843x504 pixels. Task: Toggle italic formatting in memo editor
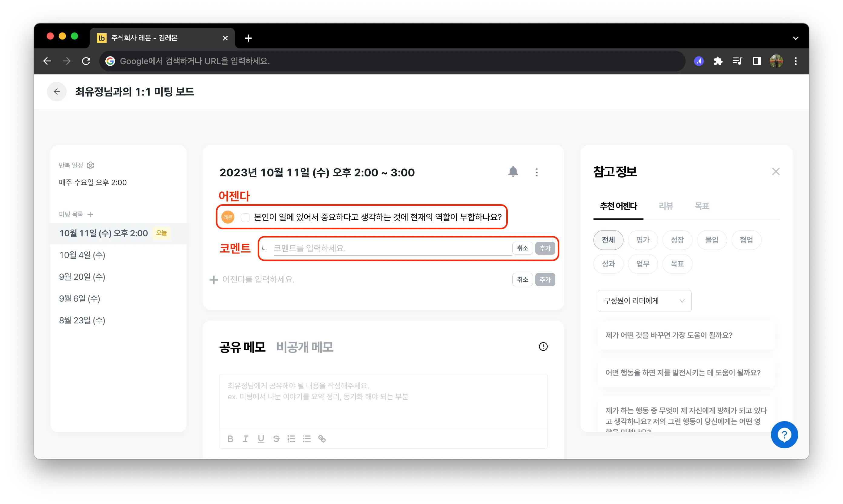246,439
